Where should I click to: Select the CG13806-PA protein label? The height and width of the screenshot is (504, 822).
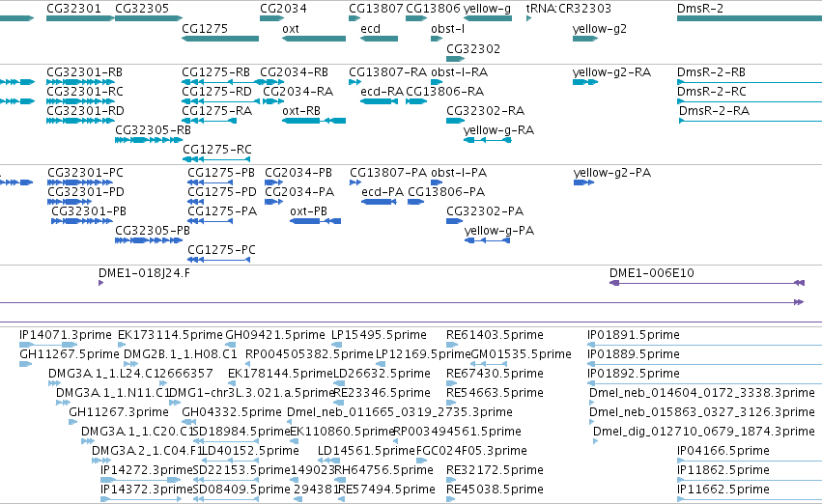pyautogui.click(x=446, y=192)
